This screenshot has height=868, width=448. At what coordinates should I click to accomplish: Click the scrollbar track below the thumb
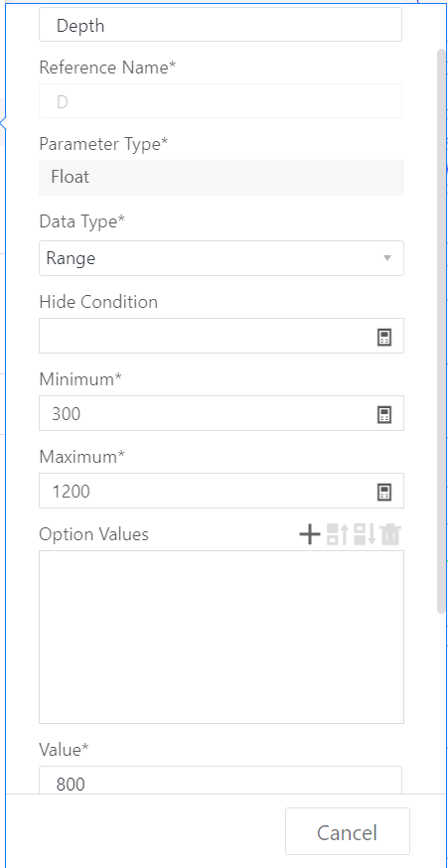pos(441,702)
